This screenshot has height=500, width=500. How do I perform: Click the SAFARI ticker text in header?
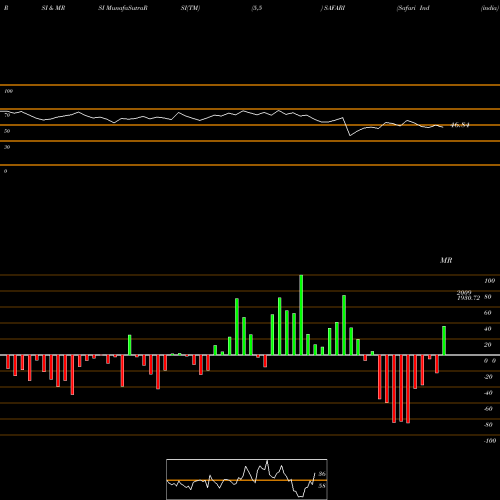[x=334, y=8]
